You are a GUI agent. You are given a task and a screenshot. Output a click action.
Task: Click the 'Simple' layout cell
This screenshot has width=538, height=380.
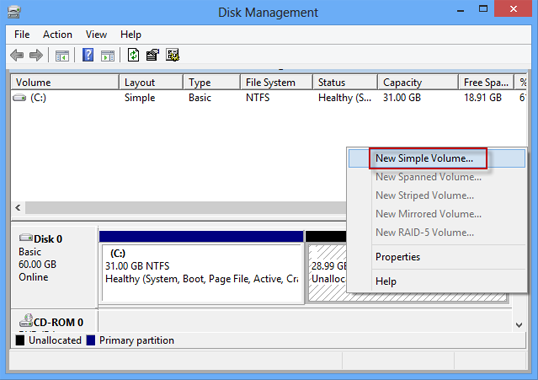coord(140,98)
